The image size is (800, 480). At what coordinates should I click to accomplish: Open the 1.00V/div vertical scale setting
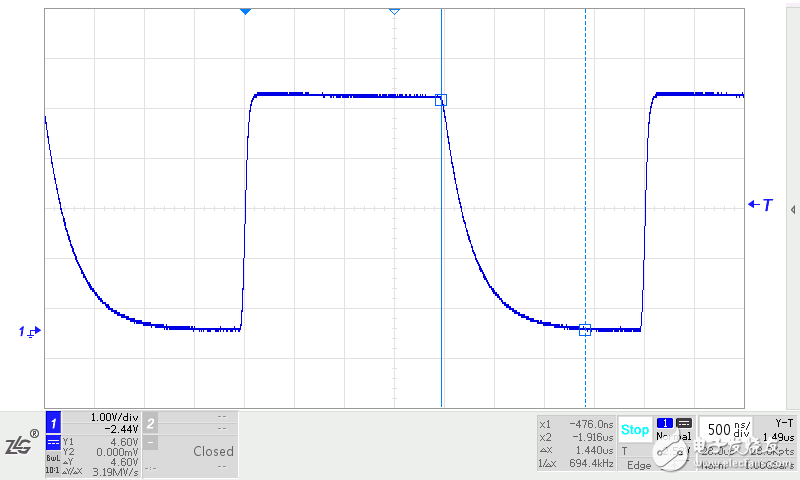[x=110, y=417]
